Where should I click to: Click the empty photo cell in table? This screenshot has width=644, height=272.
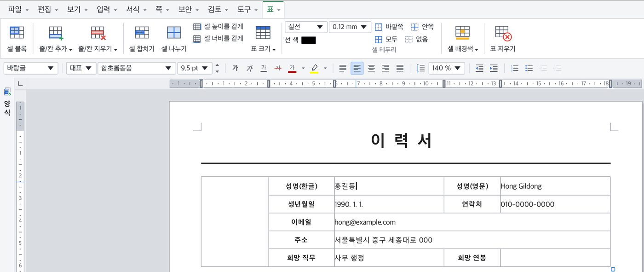(235, 221)
